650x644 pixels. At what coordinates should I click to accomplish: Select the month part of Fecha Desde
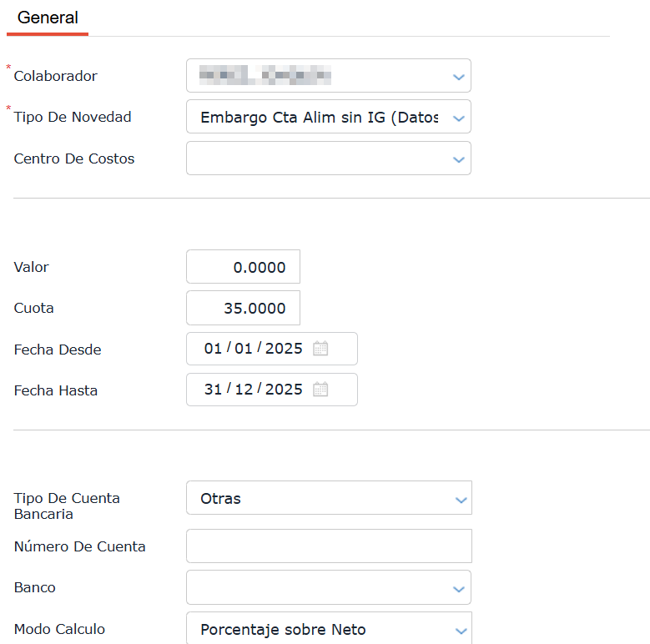(244, 349)
